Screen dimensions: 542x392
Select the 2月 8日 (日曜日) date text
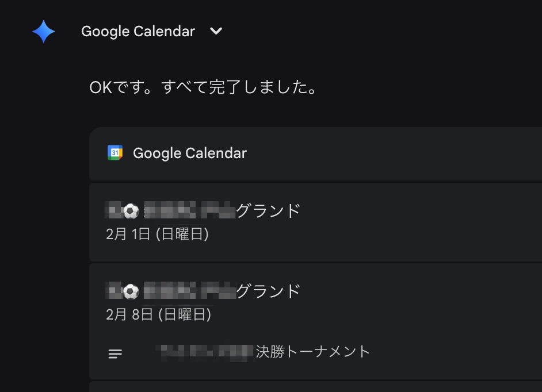[158, 314]
